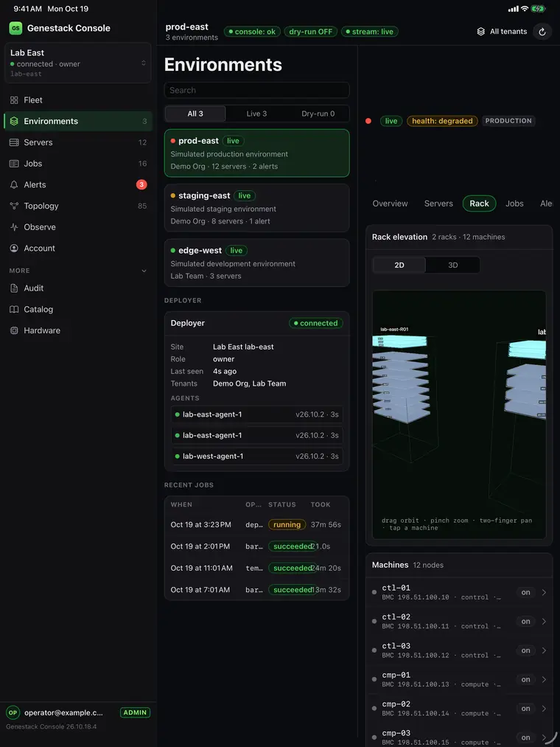Open cmp-02 details chevron
The height and width of the screenshot is (747, 560).
coord(544,709)
